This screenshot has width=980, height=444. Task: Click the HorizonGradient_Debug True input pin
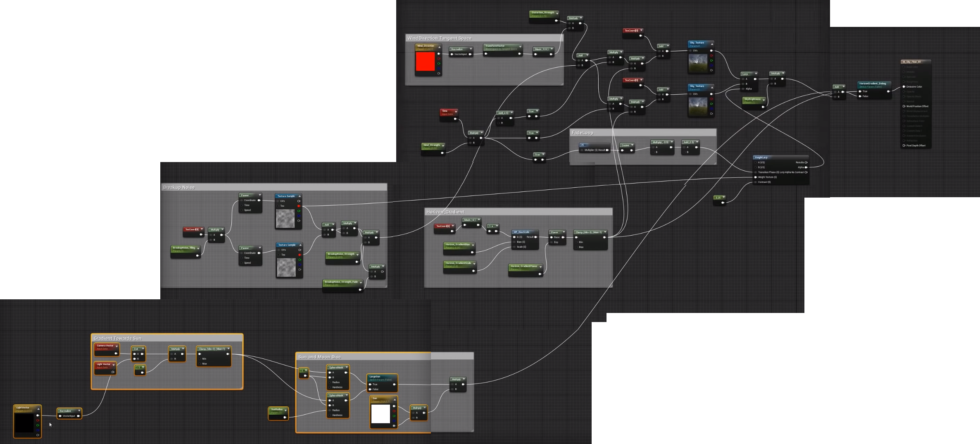[x=860, y=91]
